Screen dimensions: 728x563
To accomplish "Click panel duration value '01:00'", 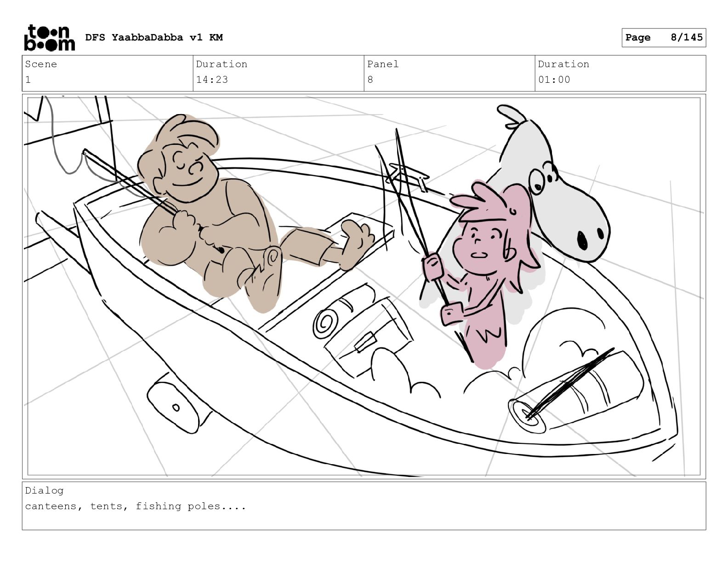I will [x=554, y=80].
